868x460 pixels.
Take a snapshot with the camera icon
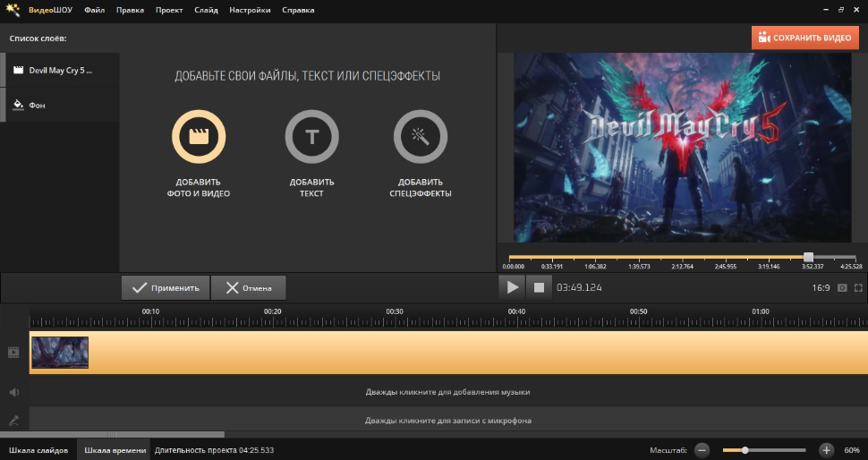[842, 288]
